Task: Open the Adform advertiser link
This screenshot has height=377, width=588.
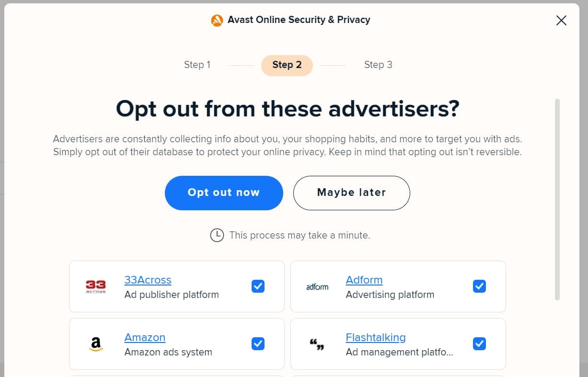Action: click(x=364, y=280)
